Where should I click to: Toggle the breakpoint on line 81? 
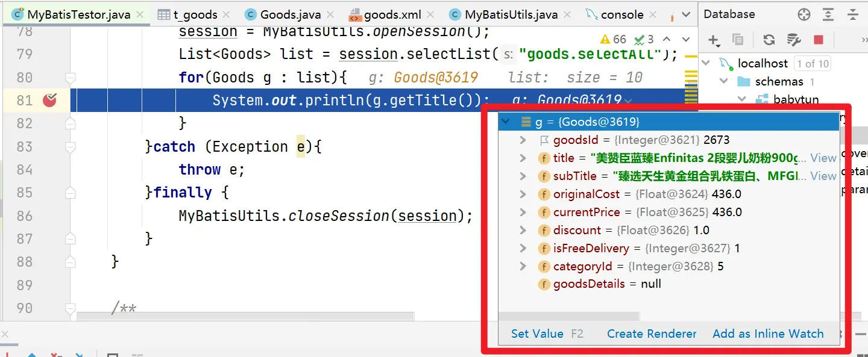[x=49, y=101]
